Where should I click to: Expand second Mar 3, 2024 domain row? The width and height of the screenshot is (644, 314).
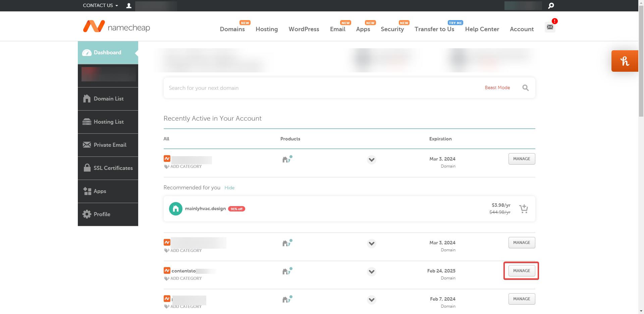[x=371, y=243]
